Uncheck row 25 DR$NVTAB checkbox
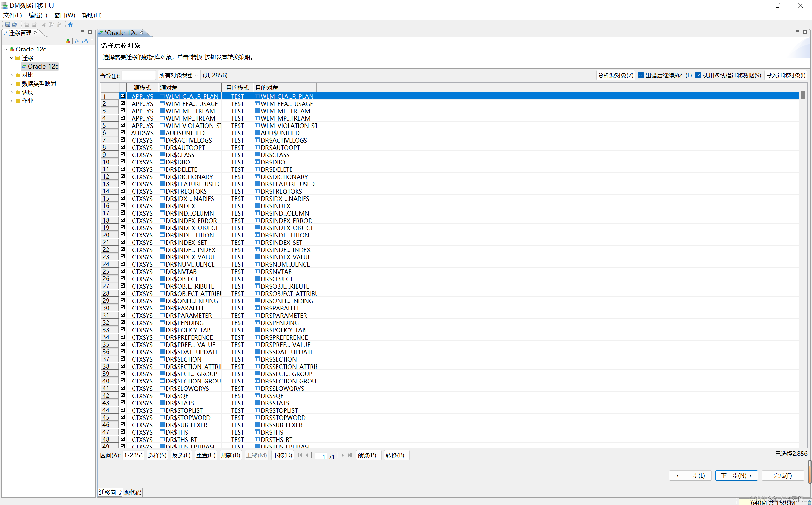The image size is (812, 505). (x=122, y=271)
